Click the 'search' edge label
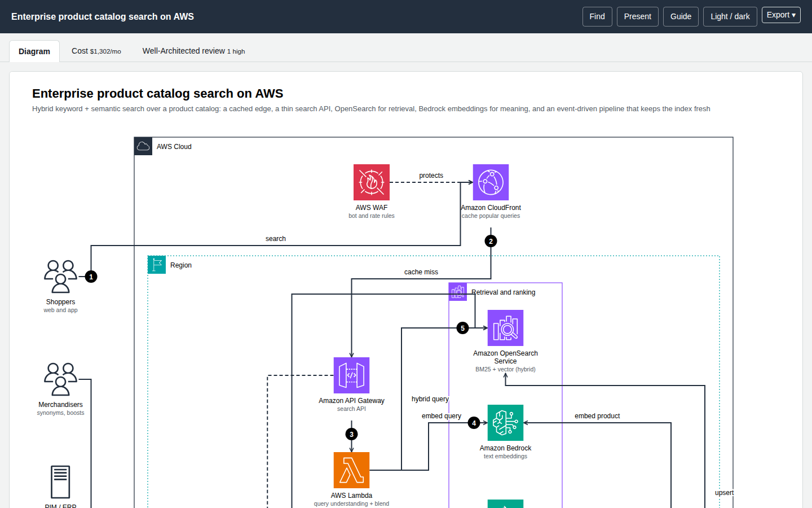The image size is (812, 508). coord(276,239)
